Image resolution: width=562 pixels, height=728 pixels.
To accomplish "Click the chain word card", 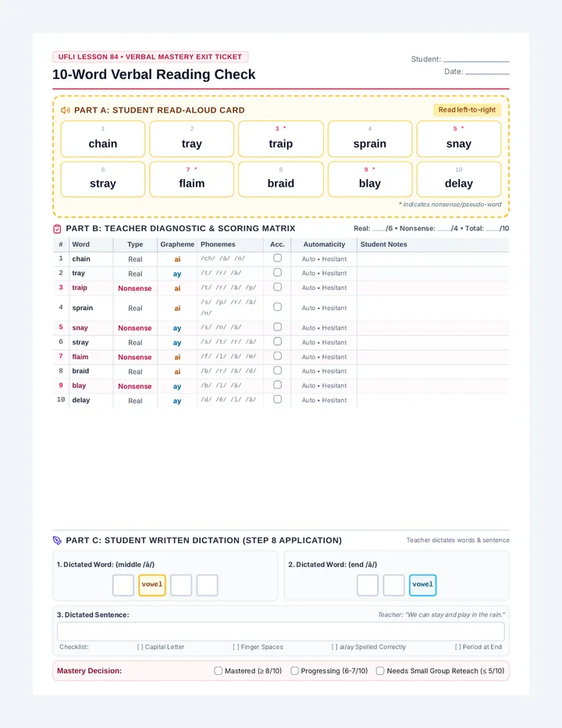I will click(x=103, y=139).
